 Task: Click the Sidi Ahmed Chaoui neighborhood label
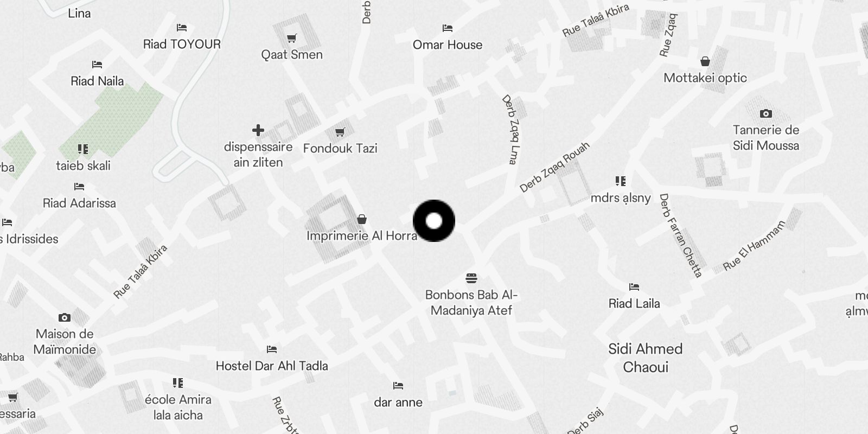click(x=646, y=358)
